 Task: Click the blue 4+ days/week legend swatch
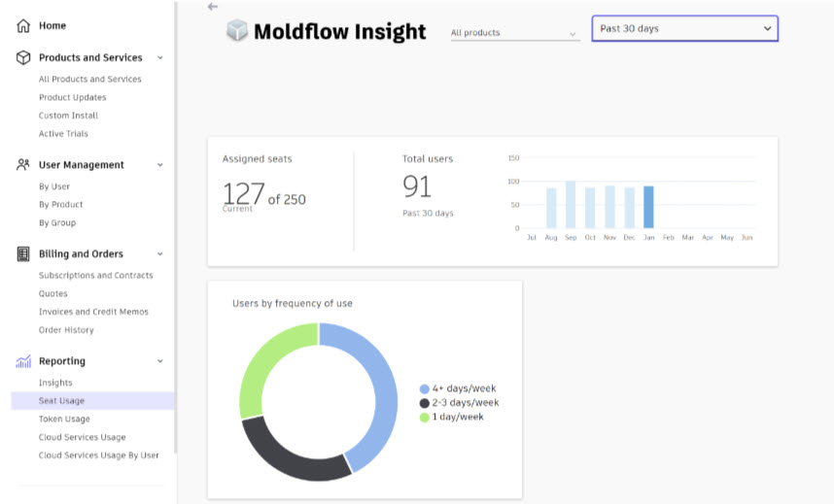coord(425,389)
